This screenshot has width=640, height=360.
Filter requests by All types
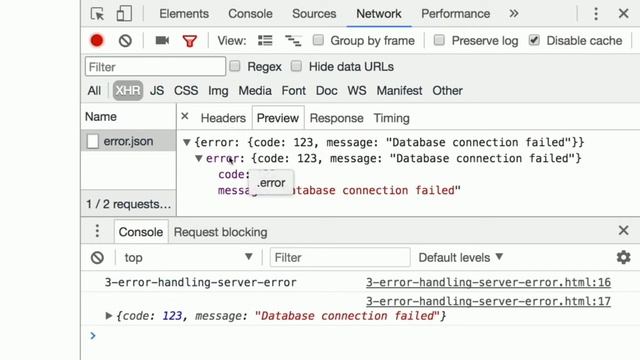(94, 91)
